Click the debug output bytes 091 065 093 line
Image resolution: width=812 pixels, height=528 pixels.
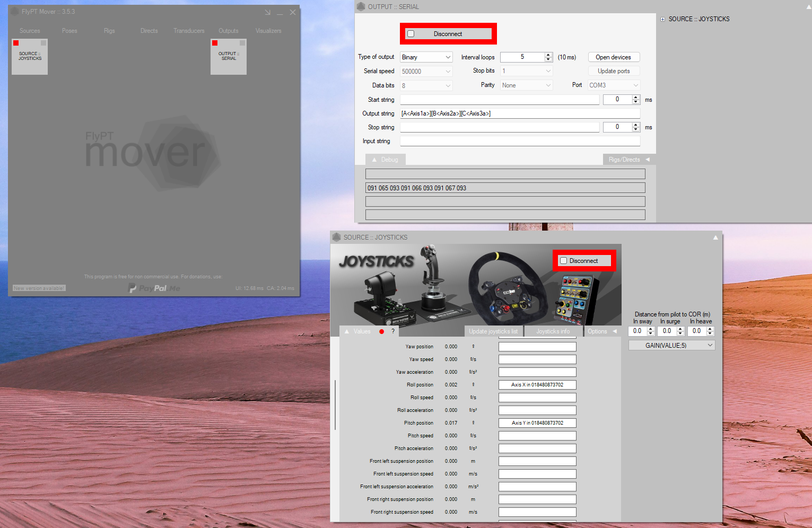pyautogui.click(x=505, y=188)
